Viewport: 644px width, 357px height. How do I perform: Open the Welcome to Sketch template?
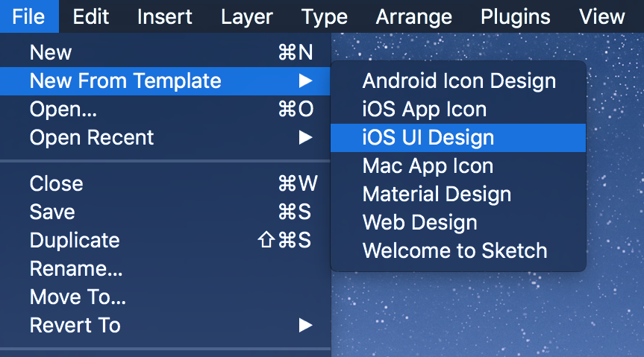click(x=454, y=250)
